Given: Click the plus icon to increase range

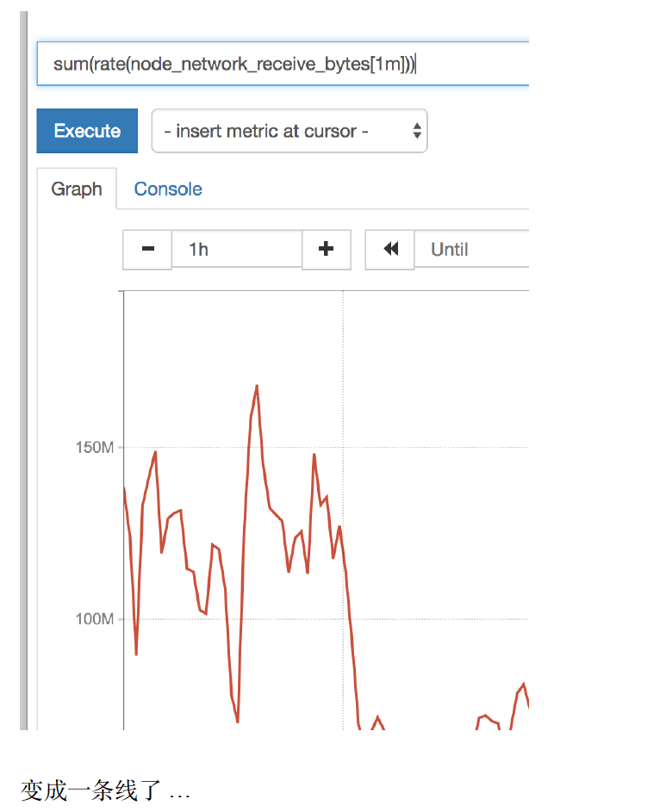Looking at the screenshot, I should click(326, 249).
